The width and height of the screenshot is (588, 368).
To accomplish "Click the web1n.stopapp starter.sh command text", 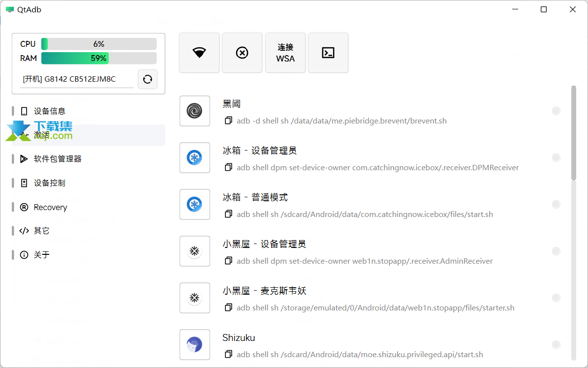I will tap(375, 308).
